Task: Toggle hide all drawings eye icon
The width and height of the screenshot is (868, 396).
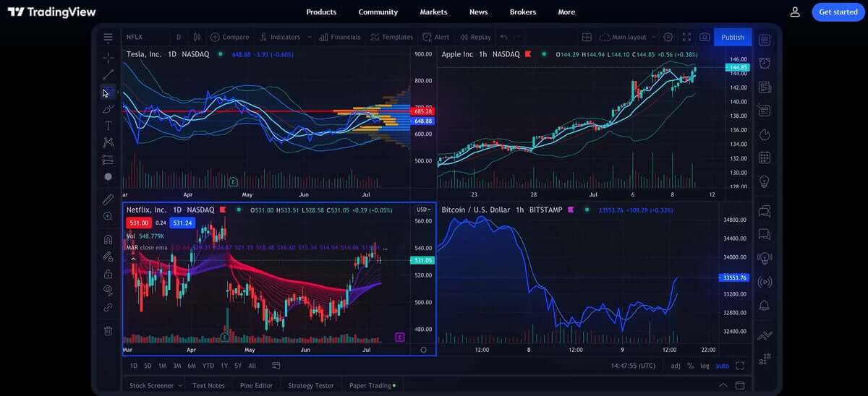Action: 108,290
